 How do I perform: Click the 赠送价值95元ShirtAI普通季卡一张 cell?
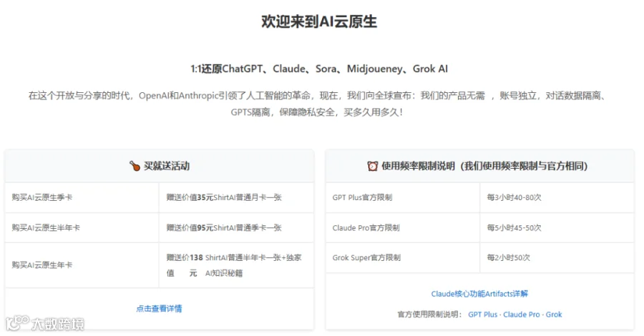pyautogui.click(x=236, y=227)
